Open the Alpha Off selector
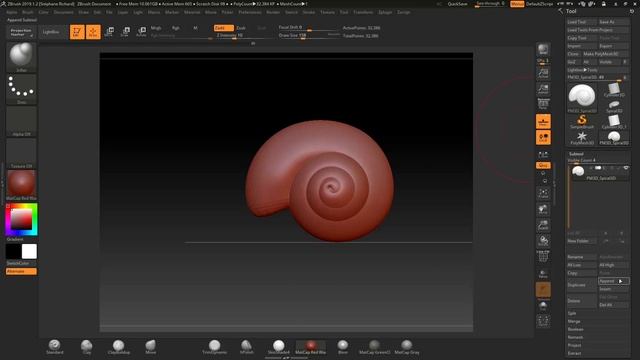 pos(21,121)
